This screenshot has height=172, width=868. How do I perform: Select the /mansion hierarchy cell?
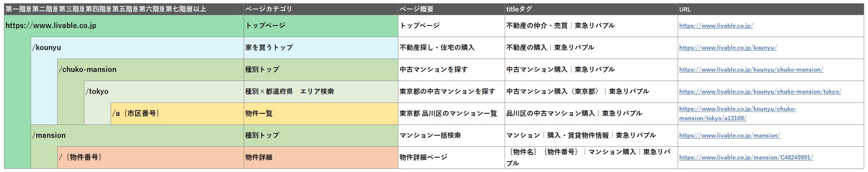[49, 136]
